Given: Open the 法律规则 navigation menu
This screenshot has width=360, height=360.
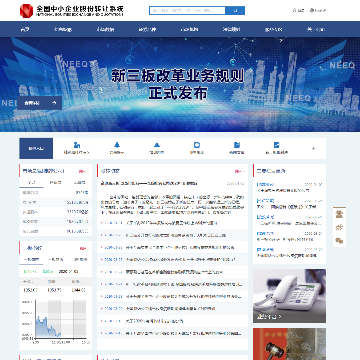Looking at the screenshot, I should [232, 29].
